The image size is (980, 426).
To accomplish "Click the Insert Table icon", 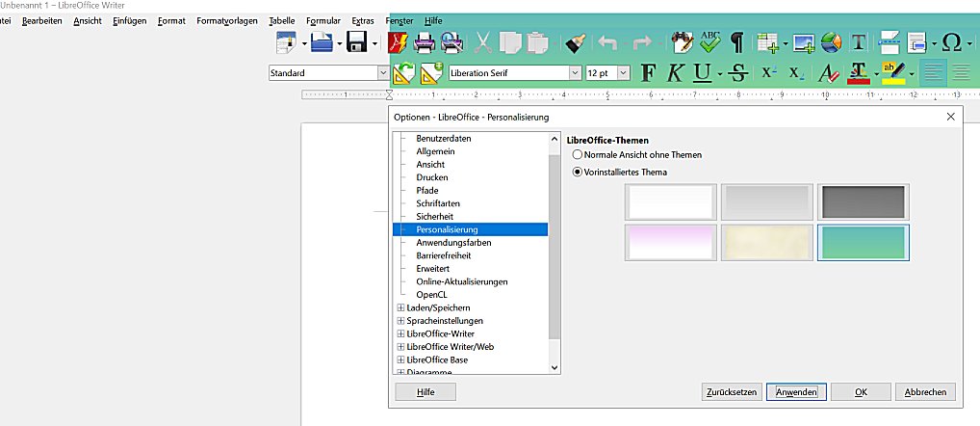I will pos(767,42).
